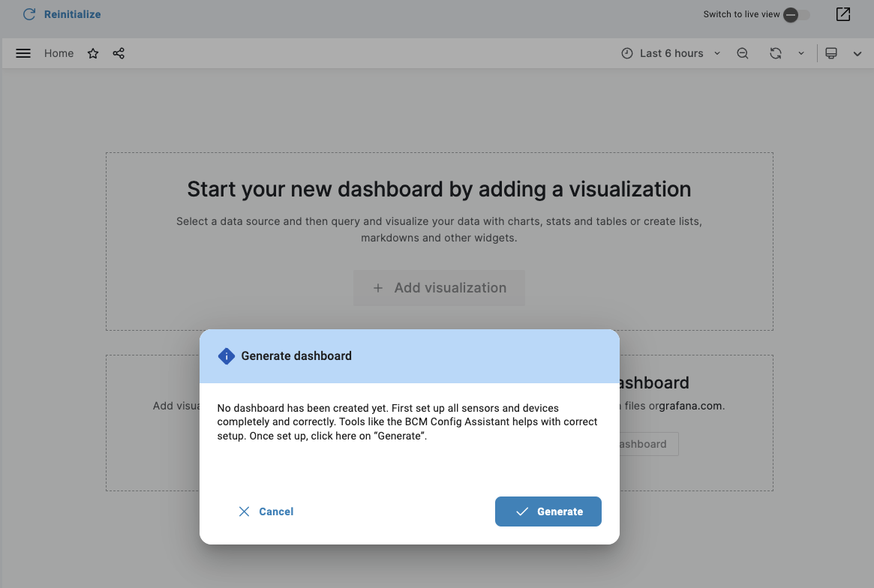This screenshot has height=588, width=874.
Task: Click the monitor display mode icon
Action: point(831,53)
